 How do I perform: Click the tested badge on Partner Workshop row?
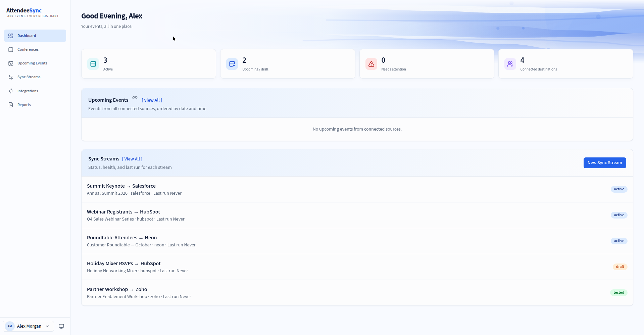tap(618, 293)
